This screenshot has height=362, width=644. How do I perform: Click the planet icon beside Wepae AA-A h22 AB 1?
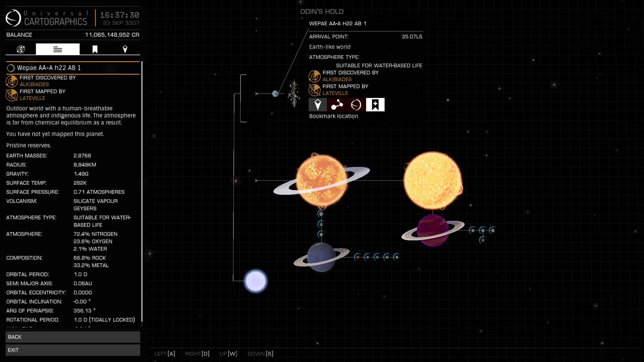[x=11, y=68]
